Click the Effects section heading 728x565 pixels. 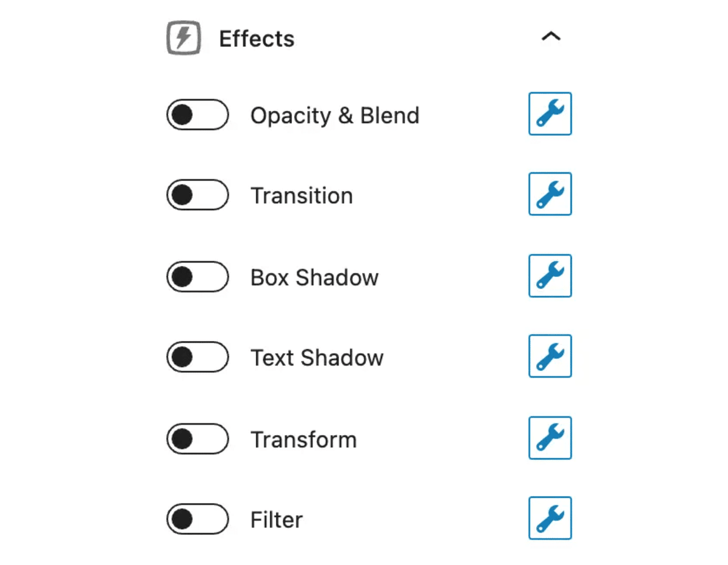(257, 38)
